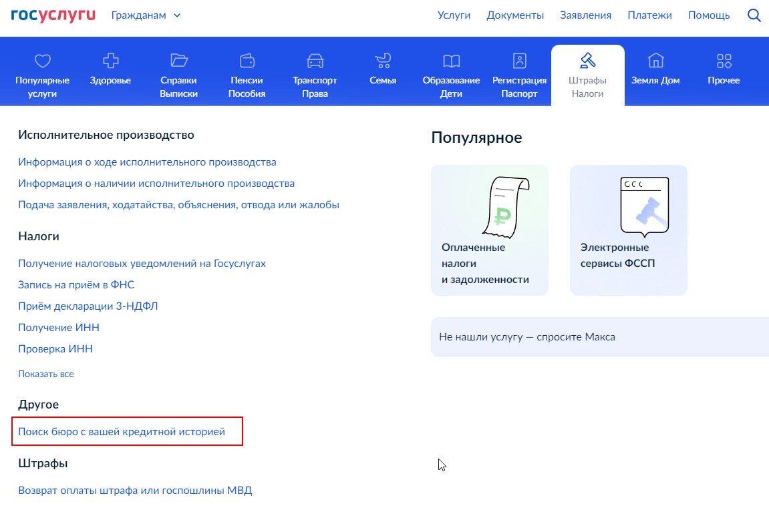The height and width of the screenshot is (532, 769).
Task: Open Подача заявления, ходатайства, объяснения link
Action: click(x=178, y=205)
